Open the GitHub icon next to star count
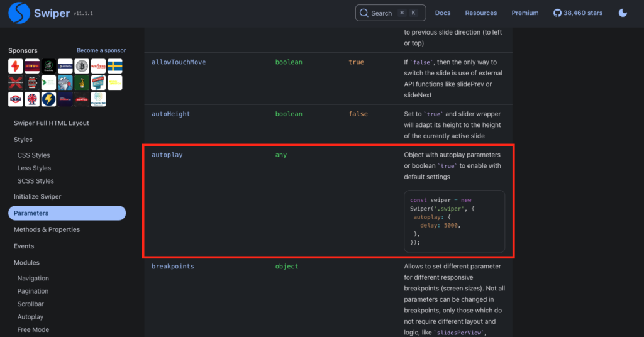Screen dimensions: 644x337 557,13
